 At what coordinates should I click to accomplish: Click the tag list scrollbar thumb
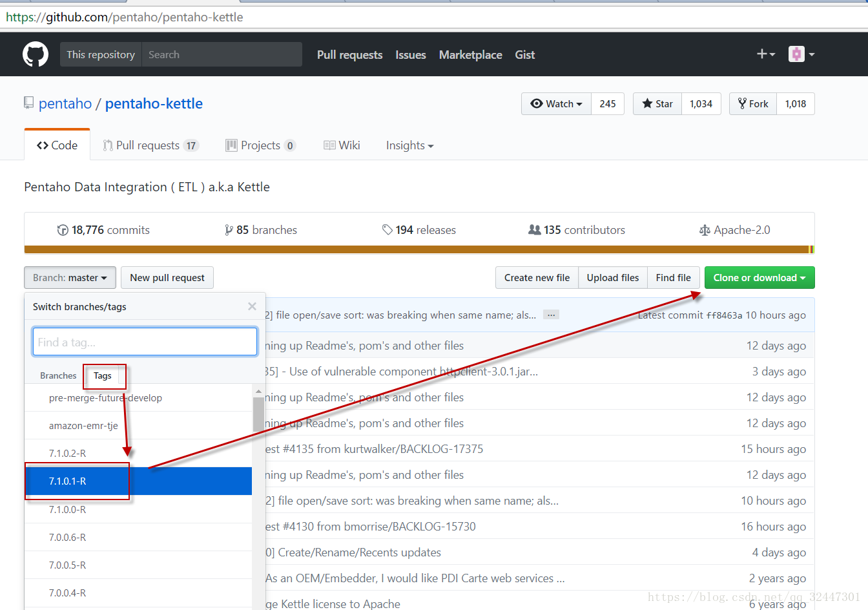click(x=258, y=414)
